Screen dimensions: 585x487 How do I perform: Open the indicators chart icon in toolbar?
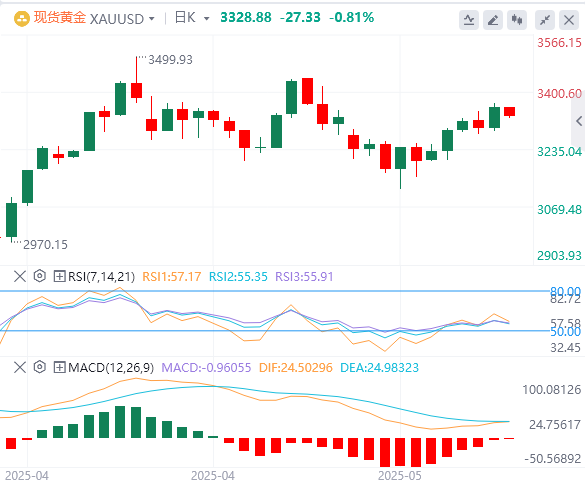(x=469, y=20)
